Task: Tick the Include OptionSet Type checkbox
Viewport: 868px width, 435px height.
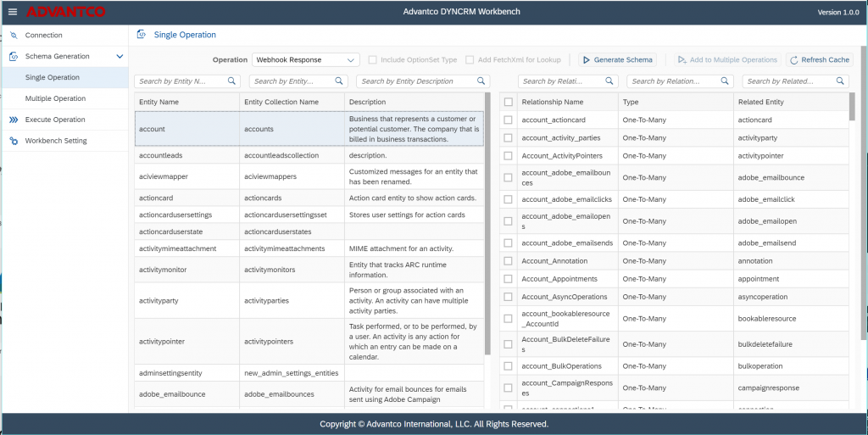Action: tap(373, 59)
